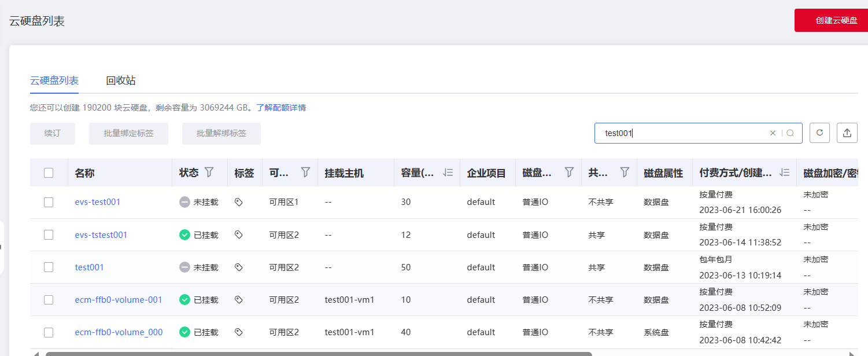The height and width of the screenshot is (356, 868).
Task: Check the evs-tstest001 row checkbox
Action: (49, 234)
